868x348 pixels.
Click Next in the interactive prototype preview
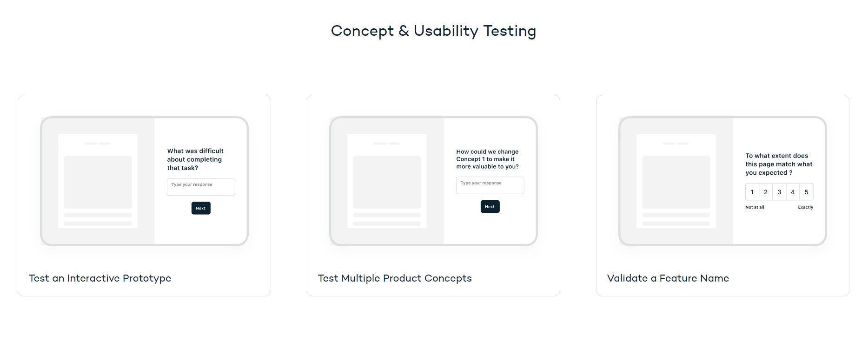click(201, 208)
